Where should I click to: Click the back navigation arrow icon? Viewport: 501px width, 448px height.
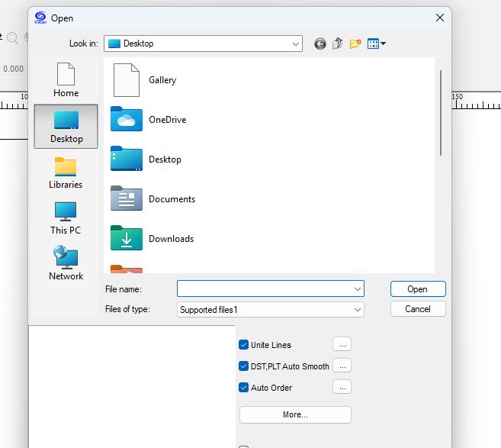point(320,44)
